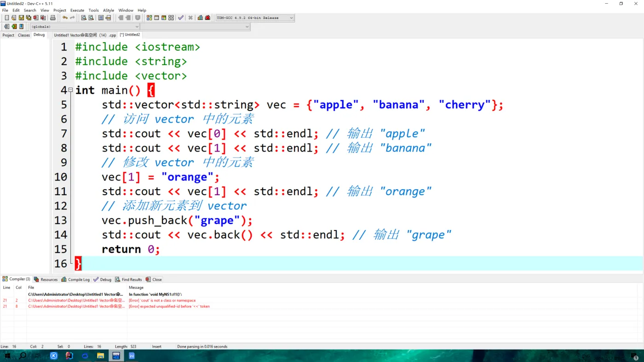Click "Done parsing in 0.016 seconds" status text
Viewport: 644px width, 362px height.
click(202, 346)
